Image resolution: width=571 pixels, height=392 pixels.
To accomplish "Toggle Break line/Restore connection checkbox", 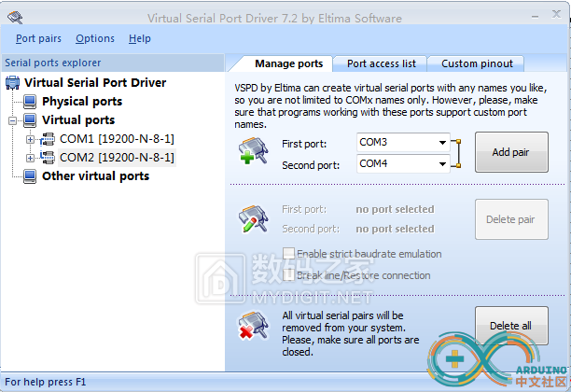I will pyautogui.click(x=289, y=274).
